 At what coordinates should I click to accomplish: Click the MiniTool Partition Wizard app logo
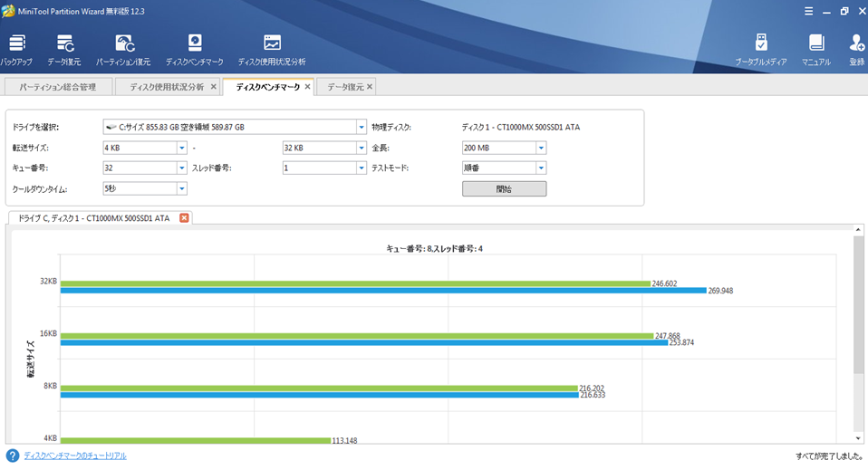coord(8,11)
